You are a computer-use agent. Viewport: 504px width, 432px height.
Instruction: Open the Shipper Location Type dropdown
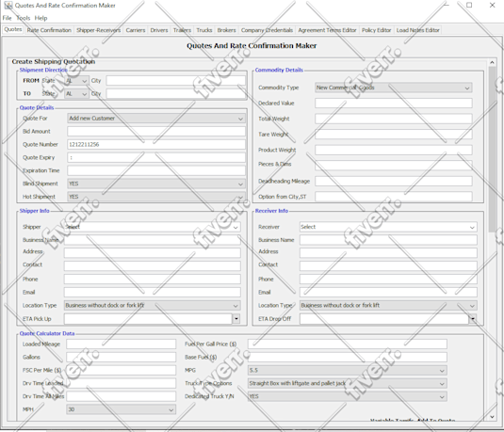tap(152, 306)
